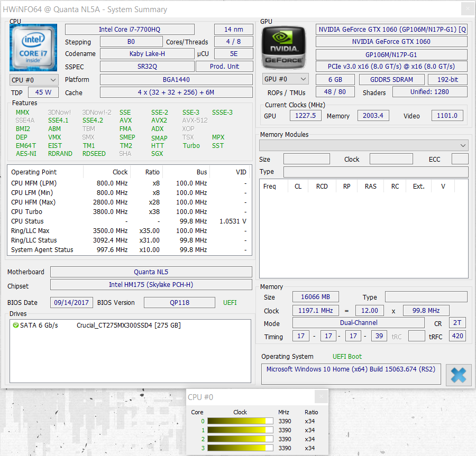This screenshot has height=456, width=476.
Task: Open the CPU #0 selector dropdown
Action: pyautogui.click(x=34, y=80)
